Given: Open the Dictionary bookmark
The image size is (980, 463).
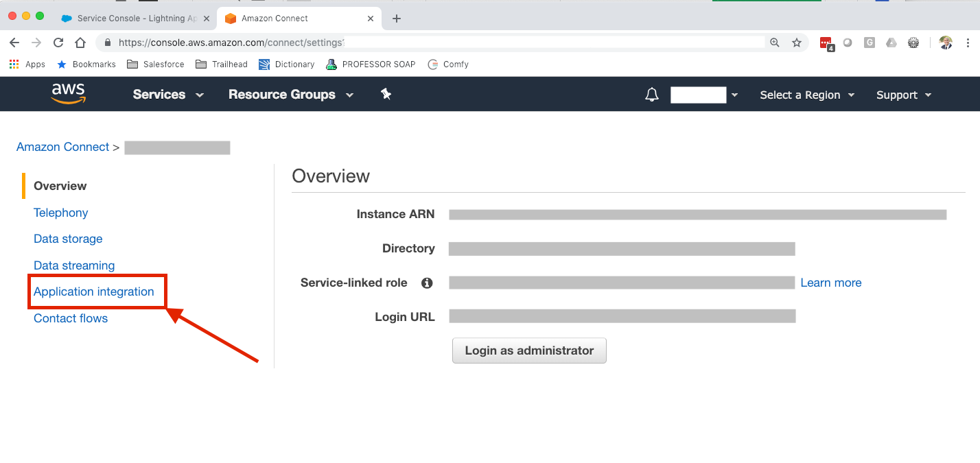Looking at the screenshot, I should coord(286,64).
